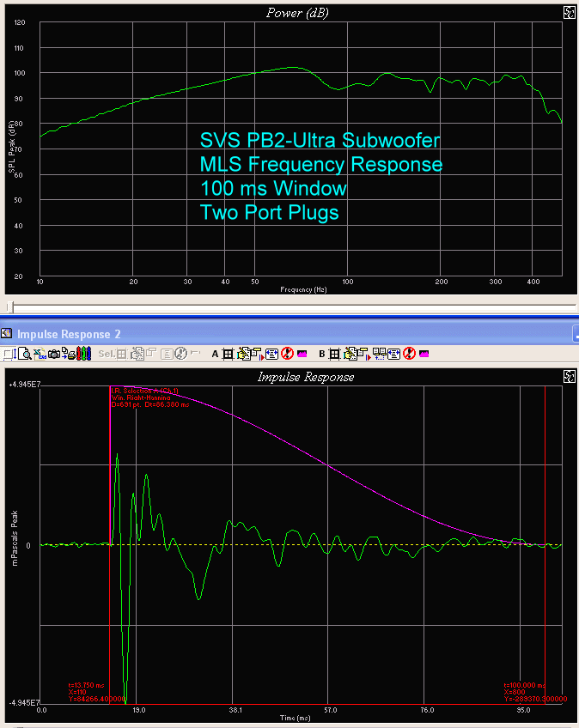This screenshot has height=728, width=579.
Task: Click the 'mPascals Peak' vertical axis label
Action: pyautogui.click(x=15, y=538)
